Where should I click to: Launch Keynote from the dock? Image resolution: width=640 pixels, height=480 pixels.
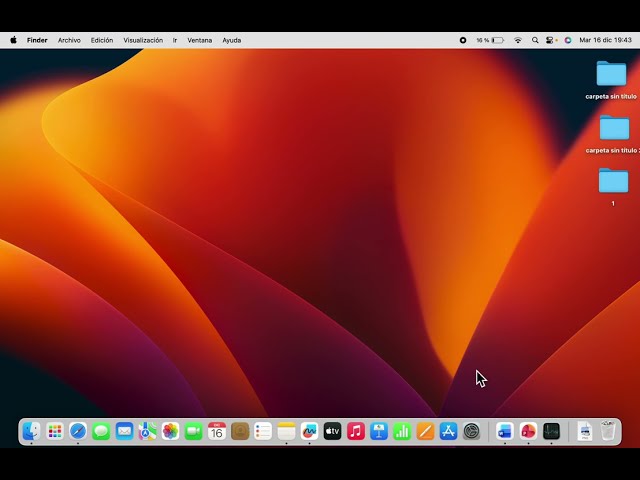point(379,431)
